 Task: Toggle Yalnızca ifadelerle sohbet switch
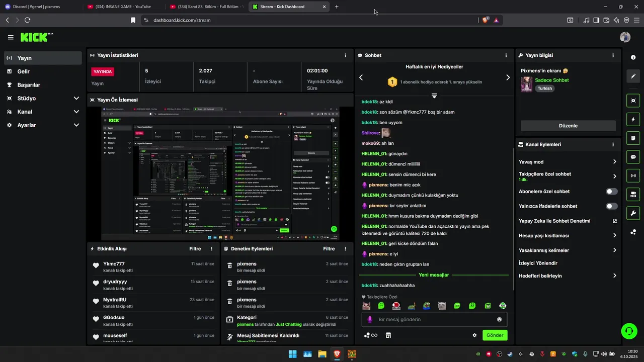(x=611, y=206)
